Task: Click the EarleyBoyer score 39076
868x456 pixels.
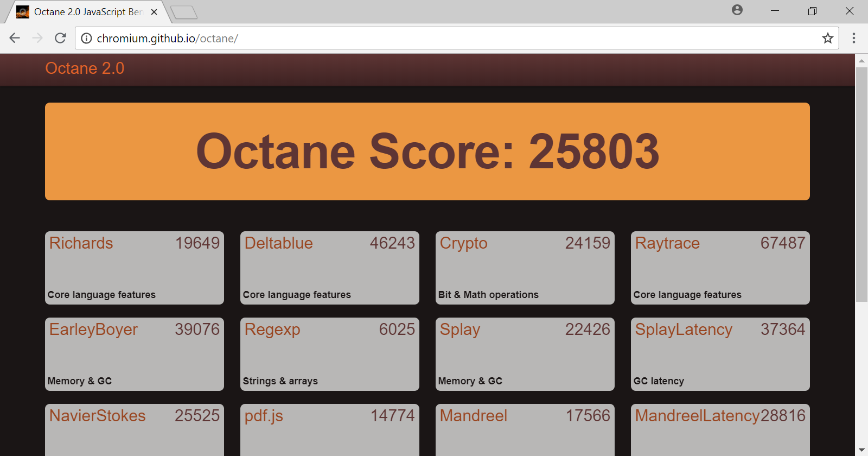Action: (197, 330)
